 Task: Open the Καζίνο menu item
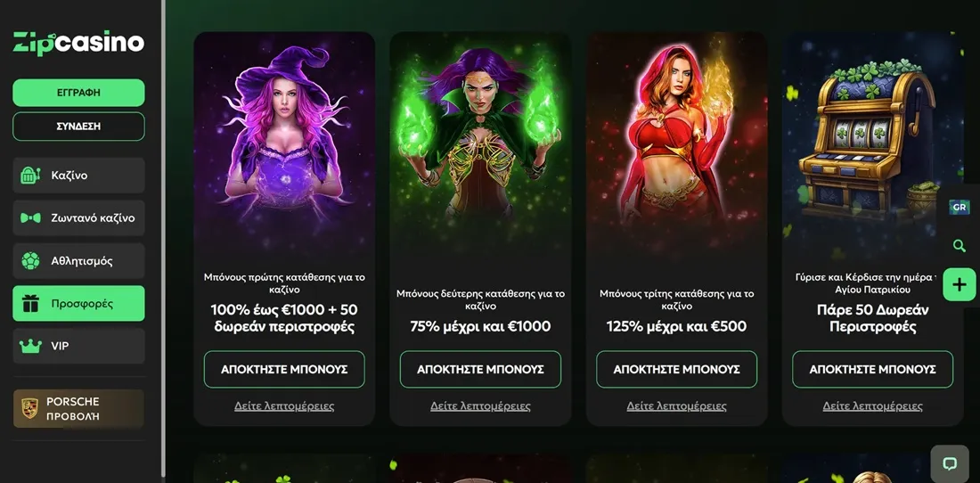click(x=78, y=176)
